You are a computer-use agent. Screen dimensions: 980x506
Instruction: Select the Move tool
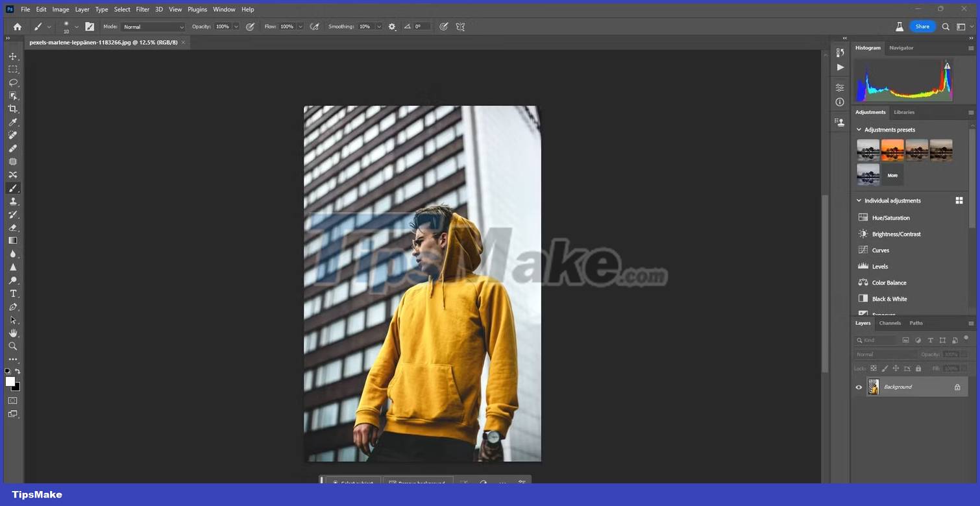13,56
